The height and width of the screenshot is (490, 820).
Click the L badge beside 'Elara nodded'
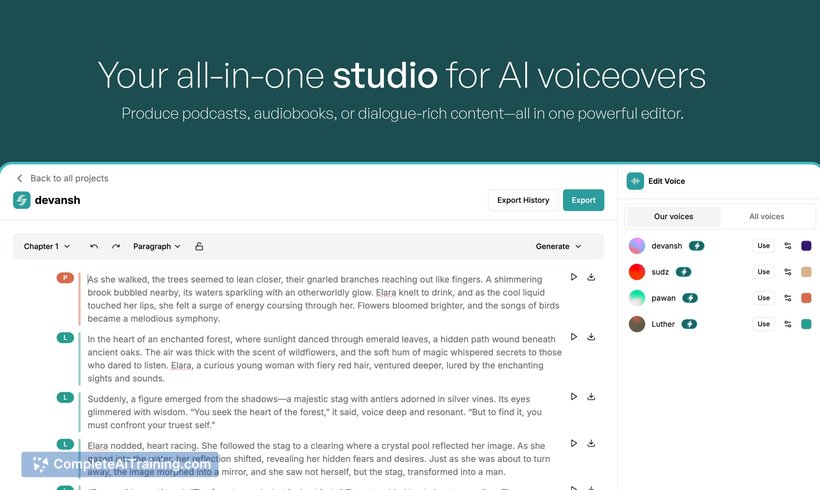pos(65,444)
